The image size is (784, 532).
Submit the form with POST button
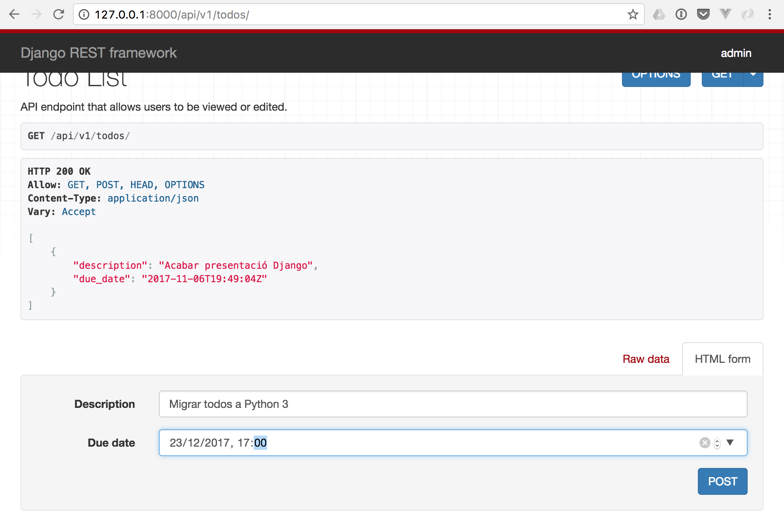tap(722, 481)
